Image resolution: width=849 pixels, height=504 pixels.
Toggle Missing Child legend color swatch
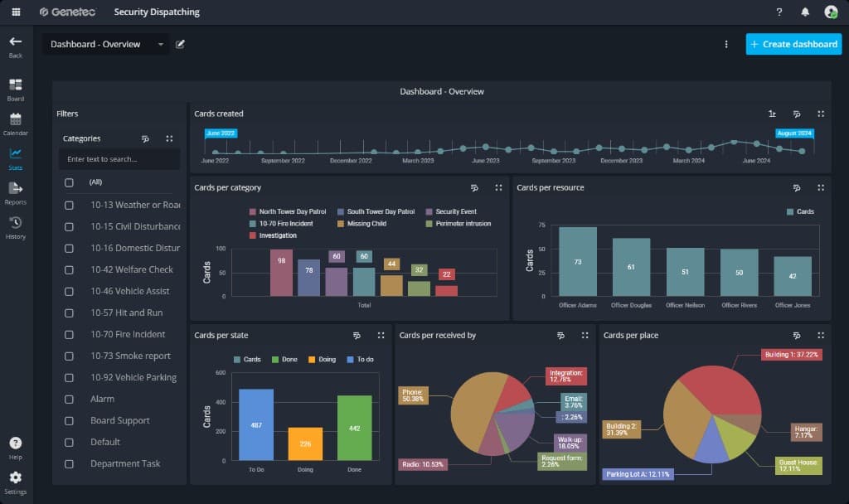click(342, 224)
